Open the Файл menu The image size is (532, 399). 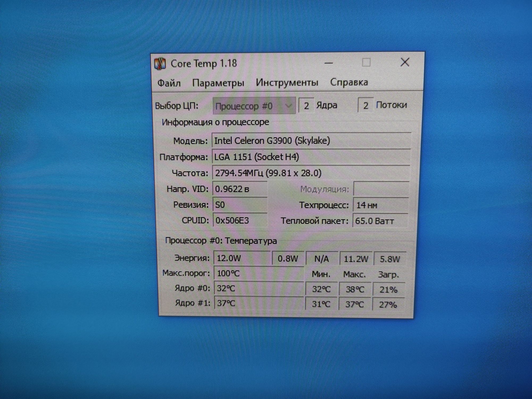point(169,83)
